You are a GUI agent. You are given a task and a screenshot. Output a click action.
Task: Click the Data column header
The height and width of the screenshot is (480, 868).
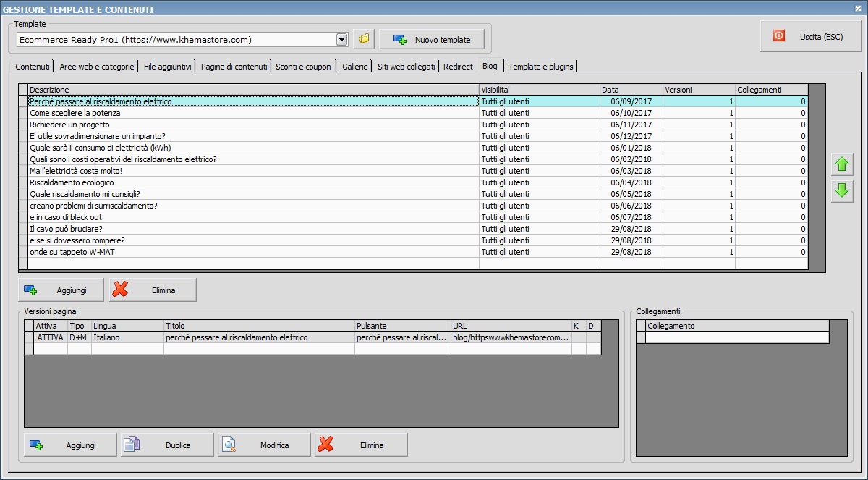(x=631, y=90)
